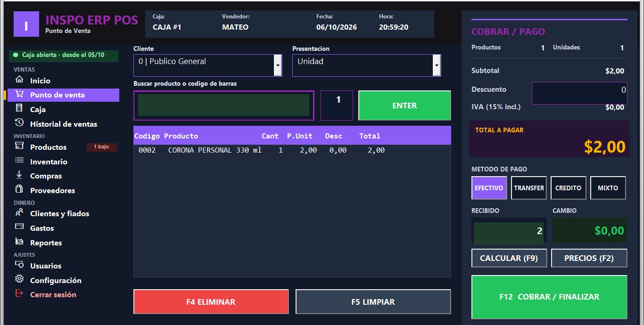Click the Punto de venta cart icon
Viewport: 644px width, 325px height.
(x=19, y=94)
